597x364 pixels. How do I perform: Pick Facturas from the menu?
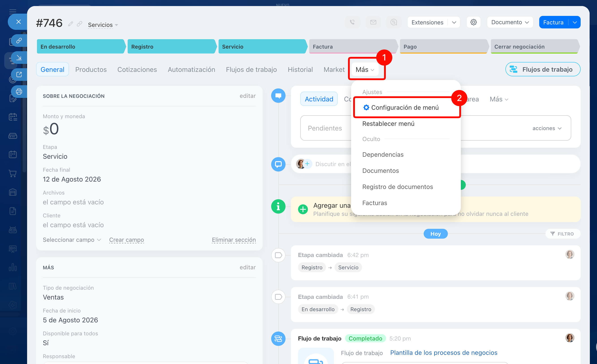pyautogui.click(x=375, y=203)
